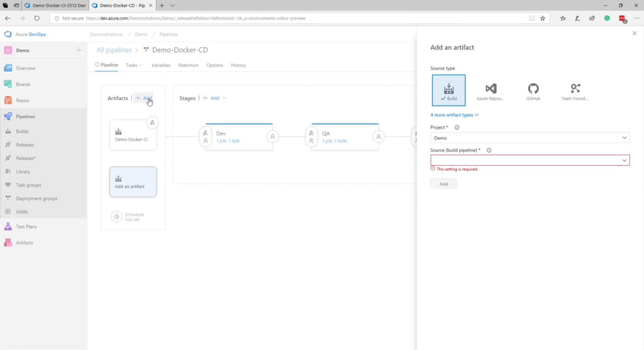This screenshot has height=350, width=644.
Task: Open the Dev stage 1 job, 1 task link
Action: pyautogui.click(x=228, y=141)
